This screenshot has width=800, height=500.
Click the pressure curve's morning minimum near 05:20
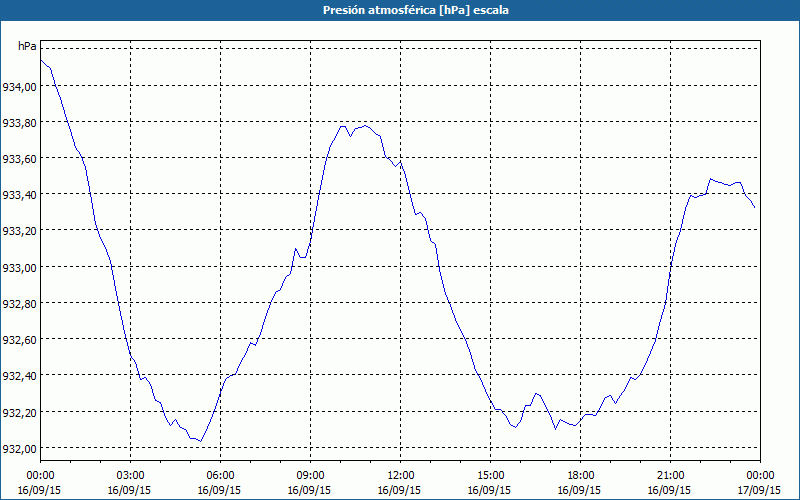tap(201, 441)
